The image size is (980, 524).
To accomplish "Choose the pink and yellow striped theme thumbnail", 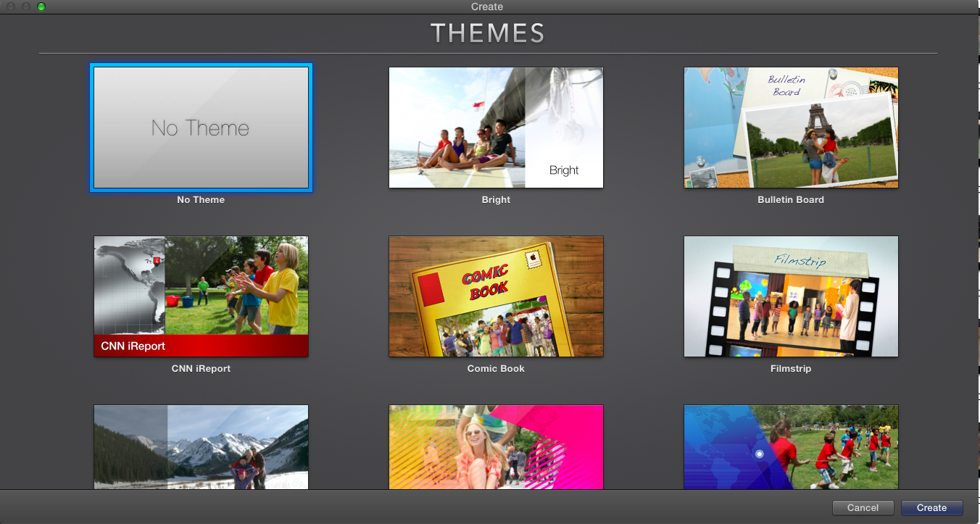I will click(x=496, y=447).
